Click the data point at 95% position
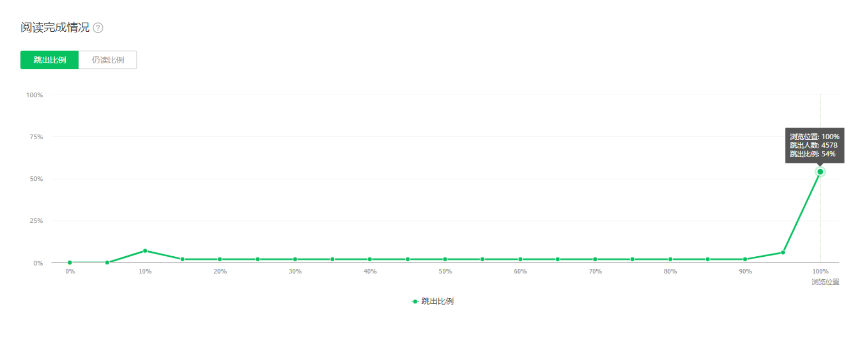Image resolution: width=868 pixels, height=339 pixels. point(783,253)
